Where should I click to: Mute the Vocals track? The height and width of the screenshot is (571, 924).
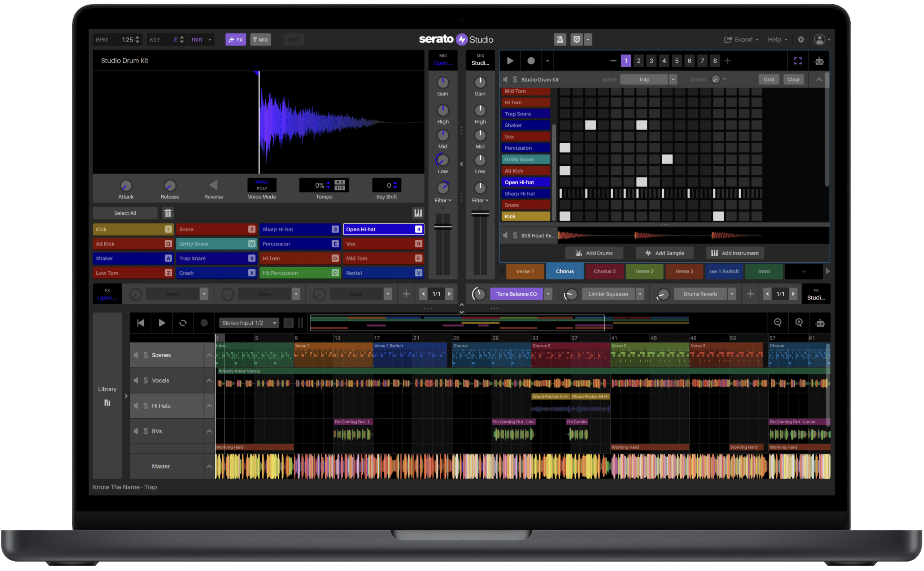pos(136,380)
